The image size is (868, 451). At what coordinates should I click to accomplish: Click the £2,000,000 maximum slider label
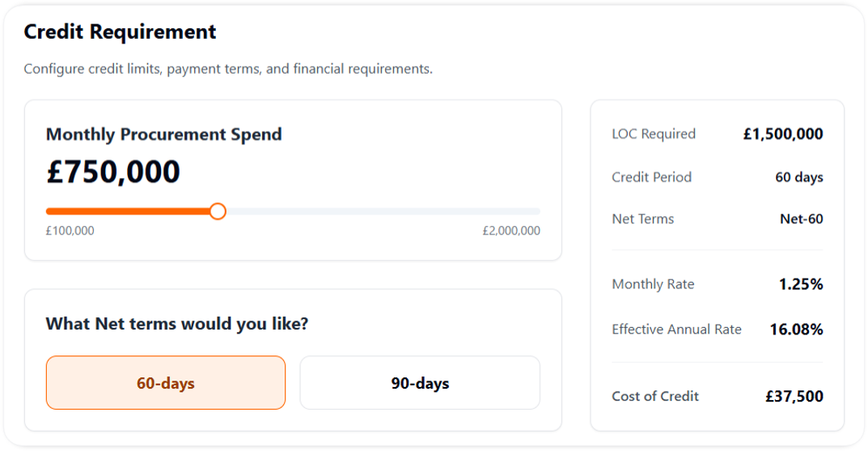coord(511,231)
